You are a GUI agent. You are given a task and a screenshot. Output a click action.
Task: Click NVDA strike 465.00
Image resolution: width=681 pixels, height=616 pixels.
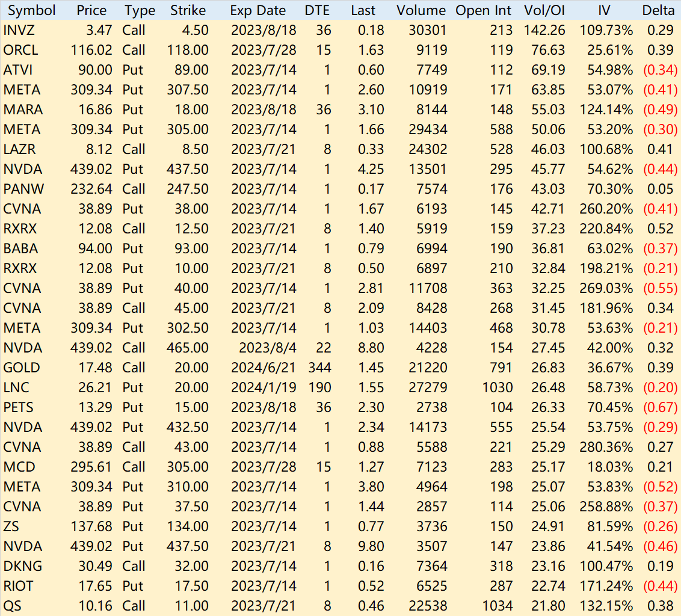coord(188,348)
